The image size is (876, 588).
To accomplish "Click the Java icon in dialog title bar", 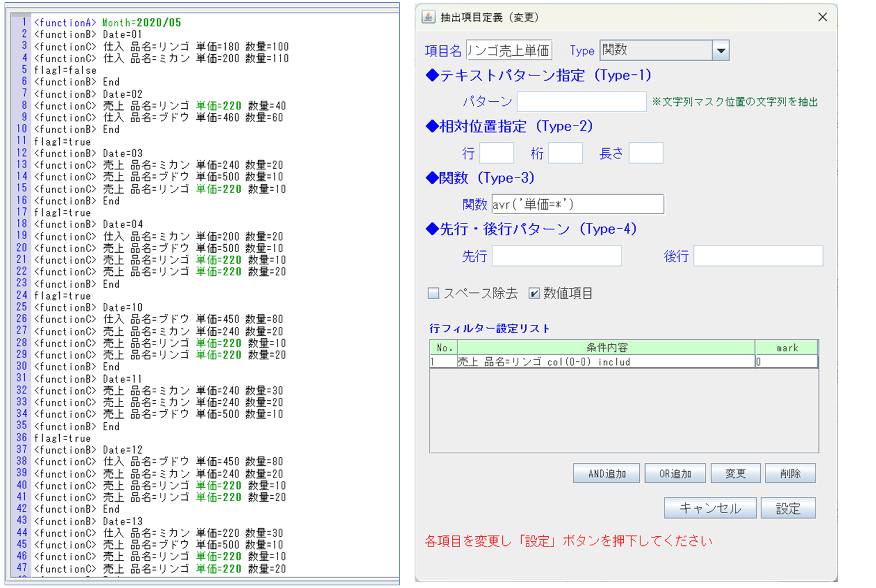I will pyautogui.click(x=428, y=17).
